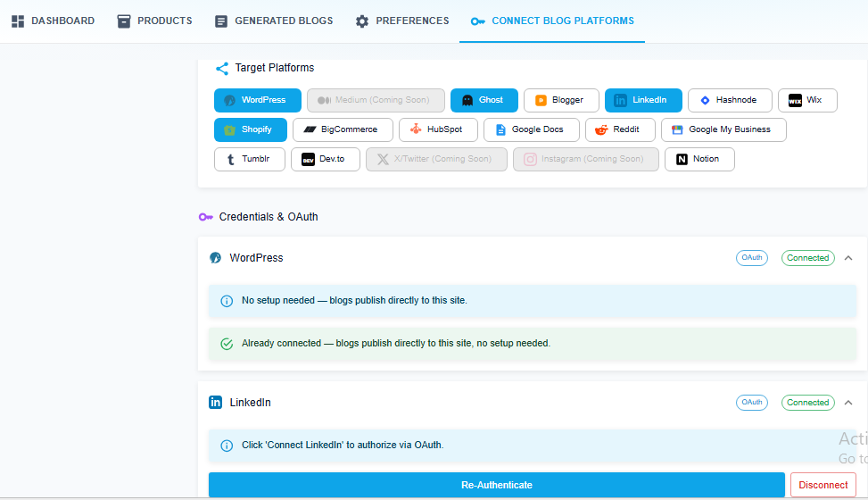The height and width of the screenshot is (500, 868).
Task: Select the Notion platform
Action: tap(699, 159)
